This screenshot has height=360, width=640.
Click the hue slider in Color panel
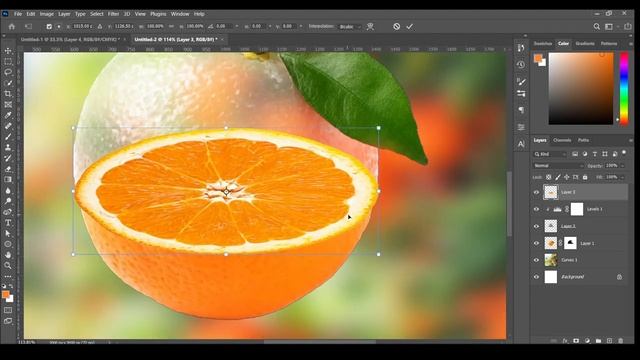coord(624,89)
